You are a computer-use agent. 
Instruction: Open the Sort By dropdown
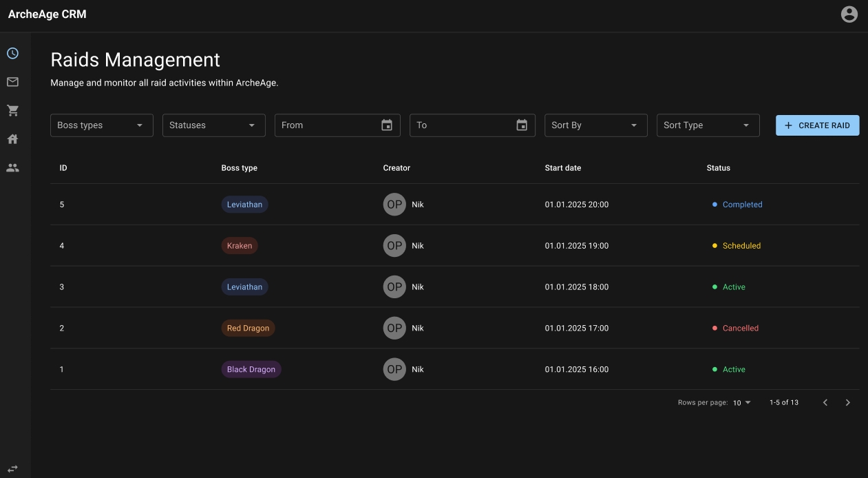coord(595,125)
